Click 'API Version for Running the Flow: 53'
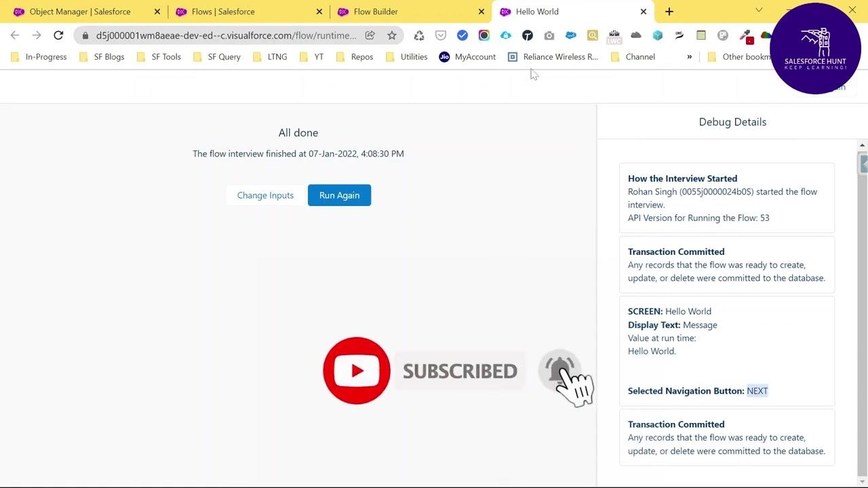868x488 pixels. 698,218
